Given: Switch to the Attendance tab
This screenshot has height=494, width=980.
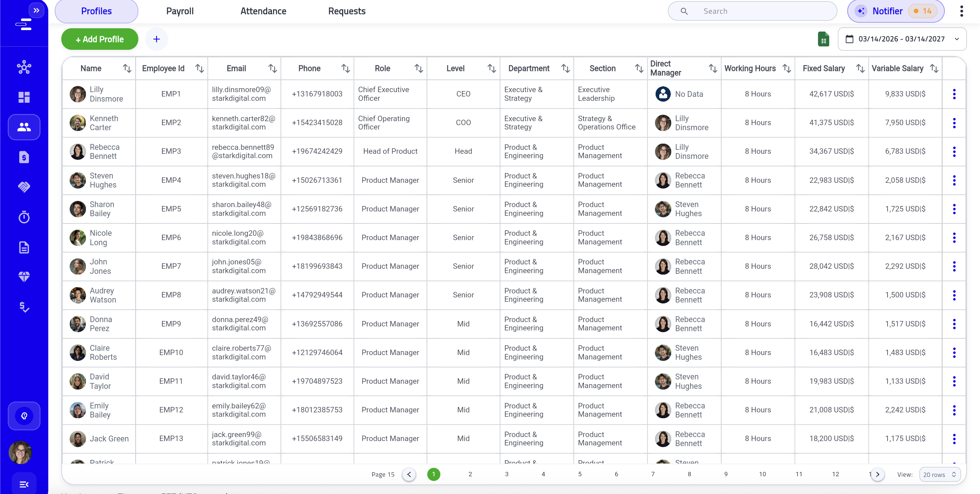Looking at the screenshot, I should [x=263, y=11].
